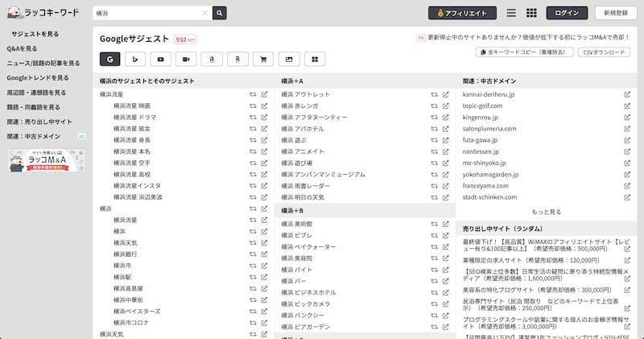Screen dimensions: 644x339
Task: Select the four-squares all-sources icon
Action: coord(315,59)
